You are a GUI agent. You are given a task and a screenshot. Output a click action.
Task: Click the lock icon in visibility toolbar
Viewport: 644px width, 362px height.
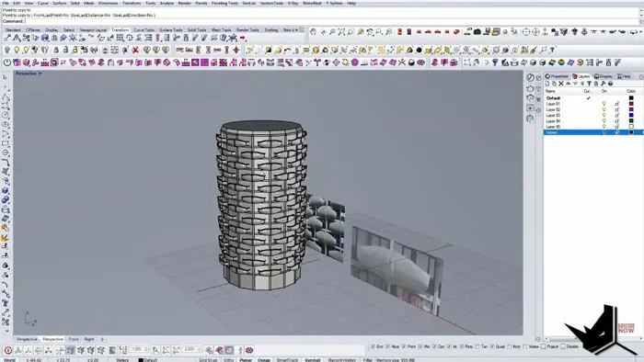56,50
